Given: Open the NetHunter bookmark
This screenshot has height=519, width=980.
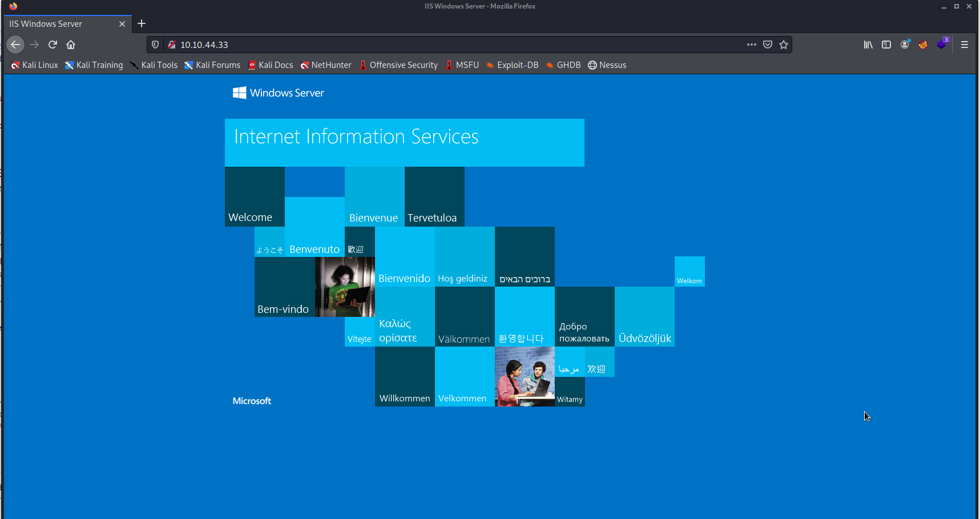Looking at the screenshot, I should point(326,65).
